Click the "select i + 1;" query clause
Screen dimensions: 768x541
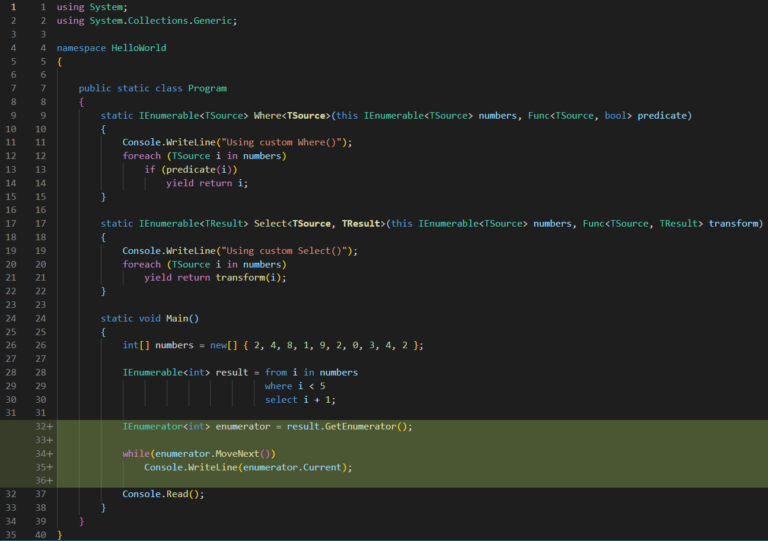301,399
